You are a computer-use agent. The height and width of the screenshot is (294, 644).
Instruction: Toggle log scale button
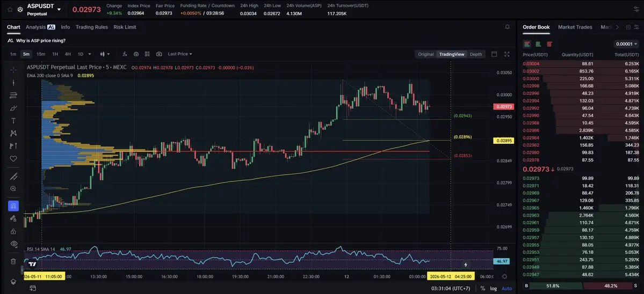493,289
